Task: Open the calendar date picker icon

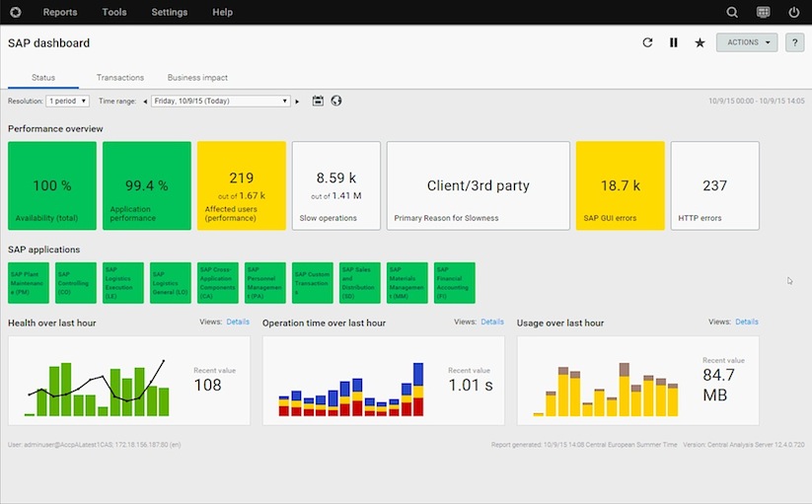Action: 318,101
